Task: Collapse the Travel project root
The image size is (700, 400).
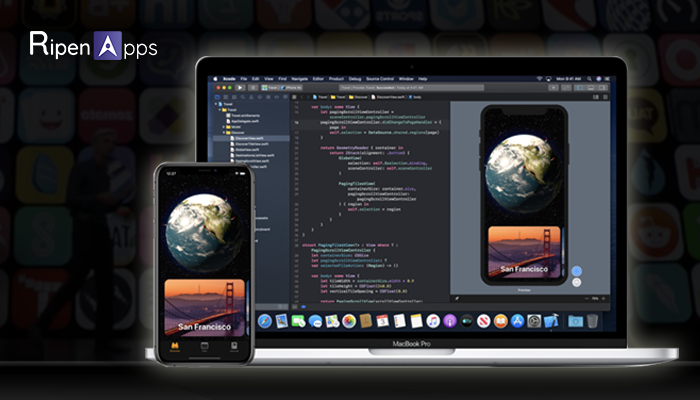Action: (217, 104)
